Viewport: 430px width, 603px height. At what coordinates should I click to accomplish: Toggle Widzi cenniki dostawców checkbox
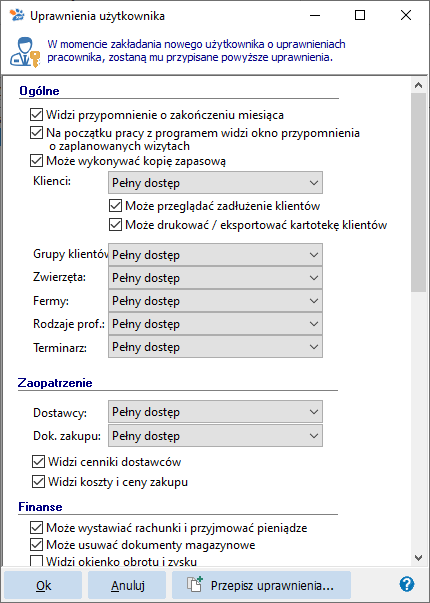tap(38, 462)
